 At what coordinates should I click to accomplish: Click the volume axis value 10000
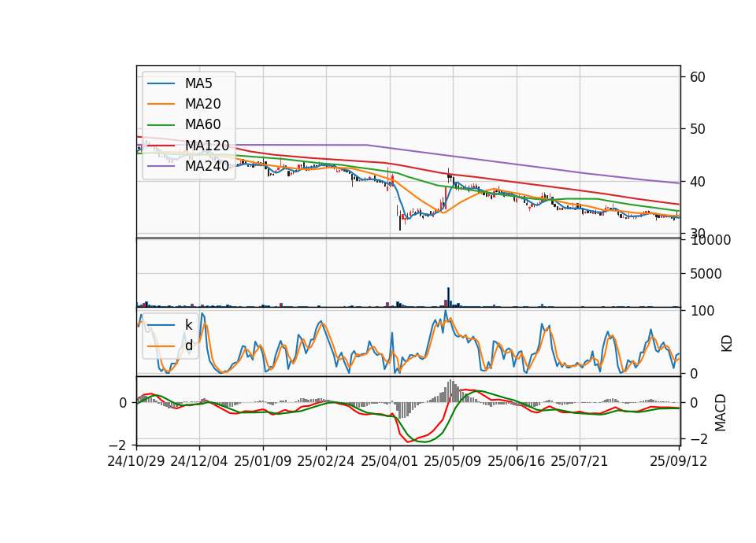tap(710, 240)
